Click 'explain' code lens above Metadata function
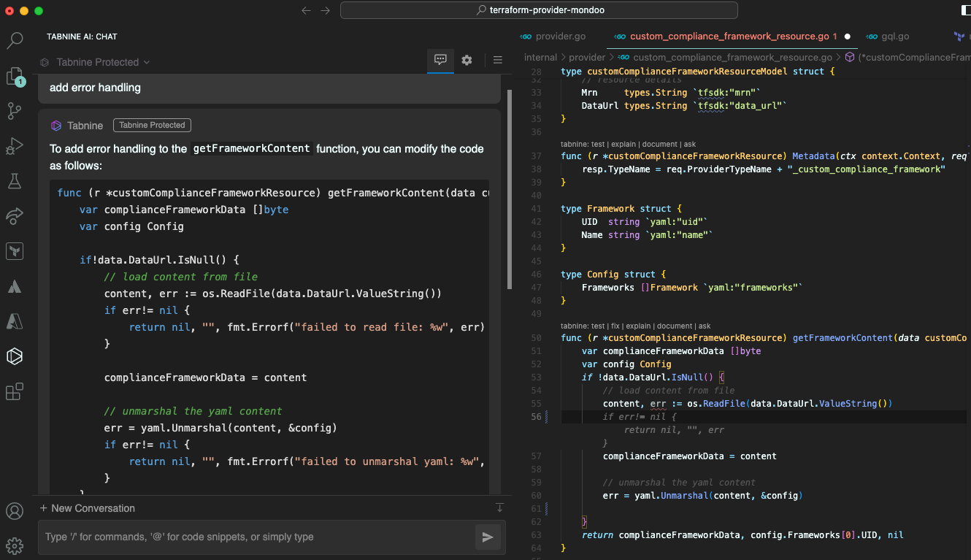This screenshot has height=560, width=971. (x=624, y=145)
